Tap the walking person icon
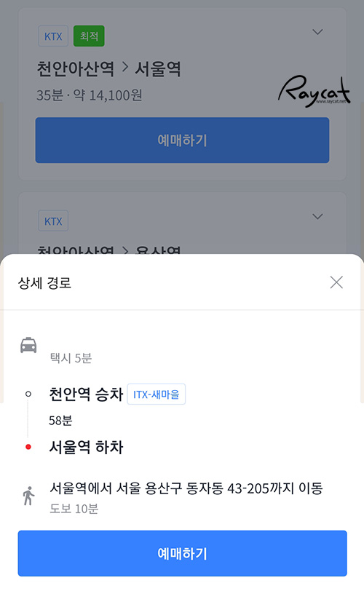The height and width of the screenshot is (599, 364). point(28,496)
